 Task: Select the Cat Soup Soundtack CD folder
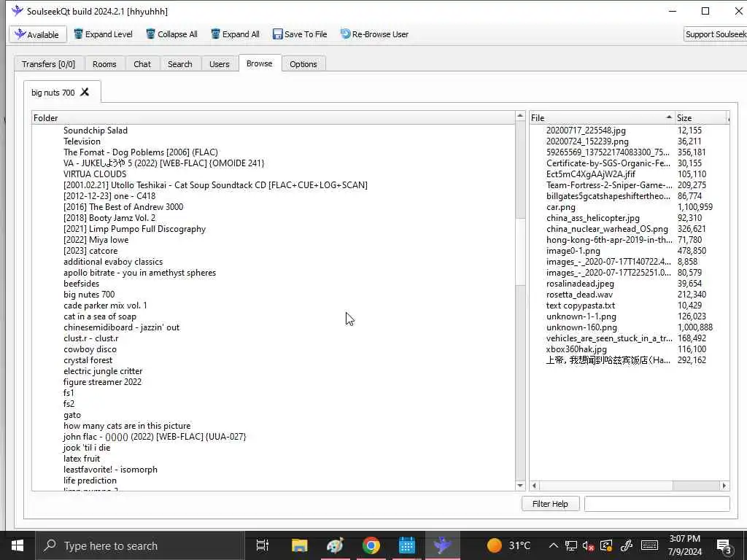click(215, 184)
